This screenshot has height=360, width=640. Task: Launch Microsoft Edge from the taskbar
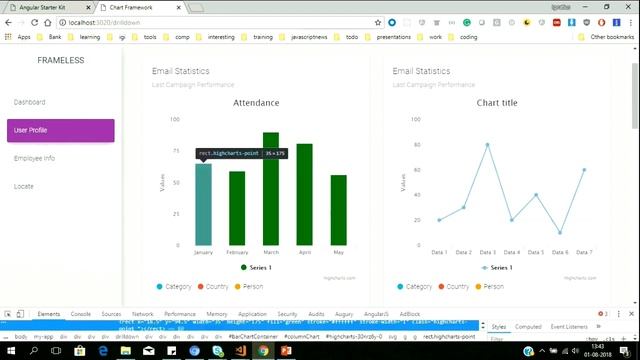tap(103, 351)
